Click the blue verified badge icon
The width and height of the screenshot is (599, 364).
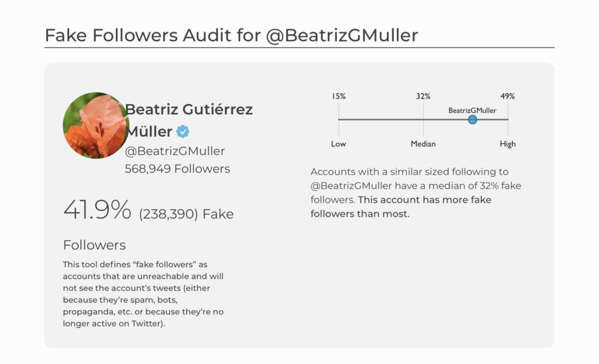coord(183,131)
